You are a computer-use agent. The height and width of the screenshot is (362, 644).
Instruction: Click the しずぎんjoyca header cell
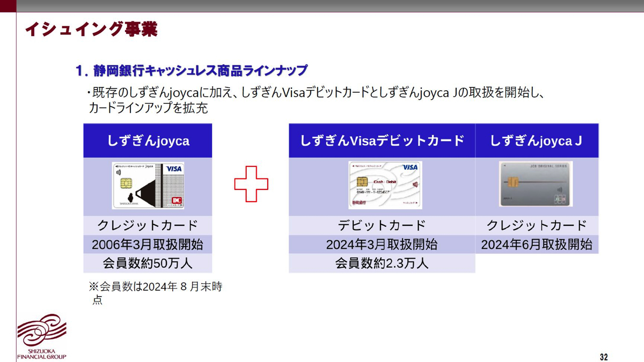[148, 141]
